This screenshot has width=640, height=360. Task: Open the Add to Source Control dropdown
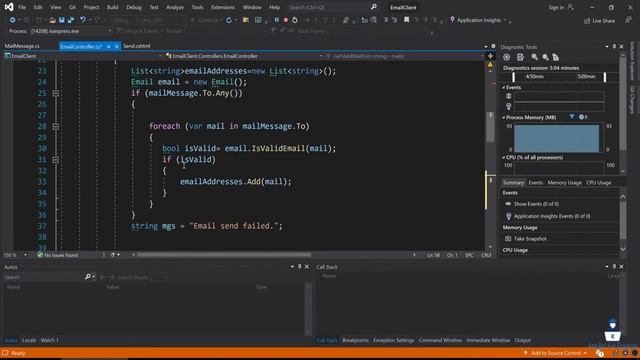coord(556,353)
